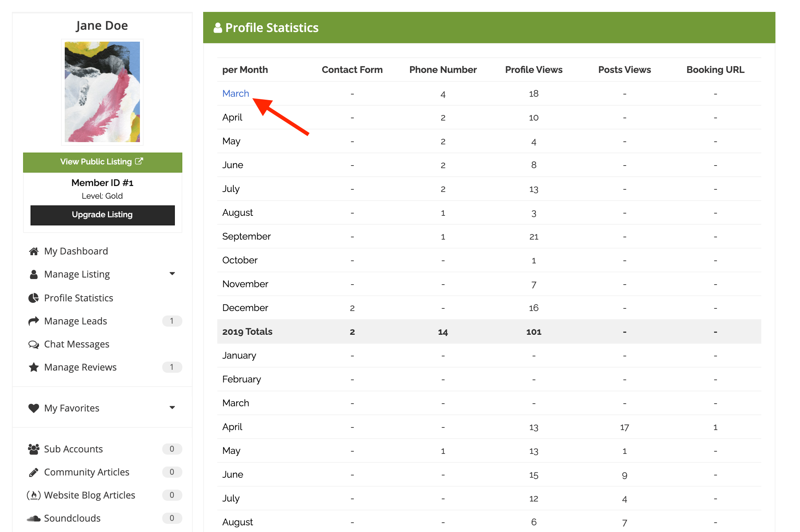
Task: Click the Upgrade Listing button
Action: coord(102,215)
